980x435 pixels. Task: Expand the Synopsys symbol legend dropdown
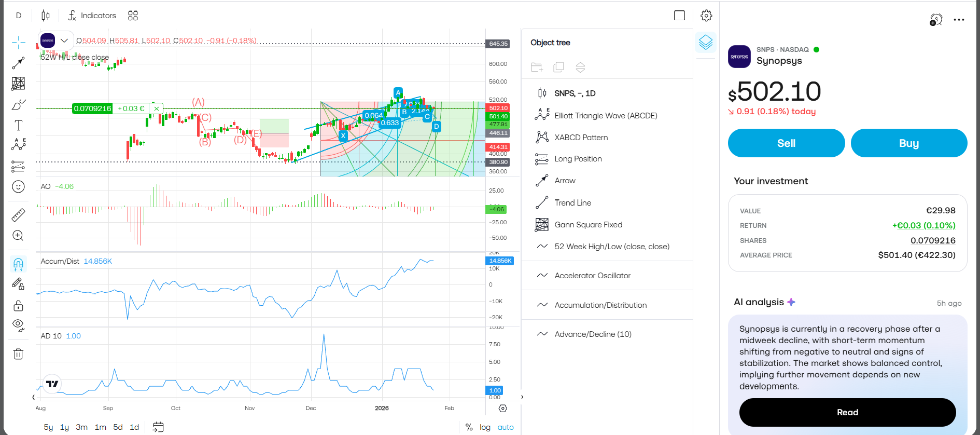click(x=64, y=40)
